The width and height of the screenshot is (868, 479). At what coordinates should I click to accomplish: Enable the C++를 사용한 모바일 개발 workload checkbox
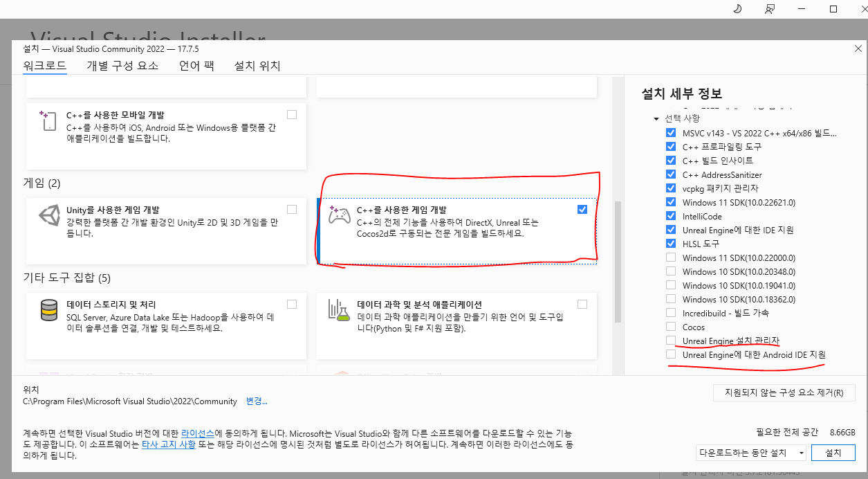(292, 114)
